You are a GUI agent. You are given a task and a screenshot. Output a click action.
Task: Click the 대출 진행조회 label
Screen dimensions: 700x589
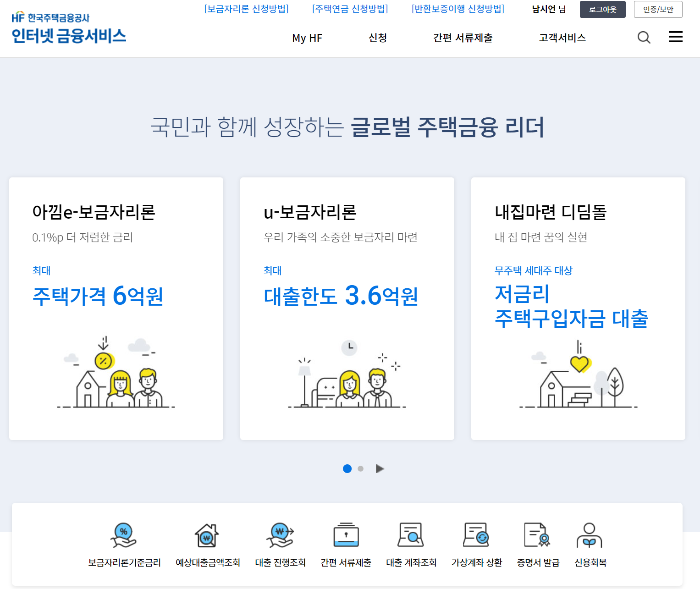(281, 562)
